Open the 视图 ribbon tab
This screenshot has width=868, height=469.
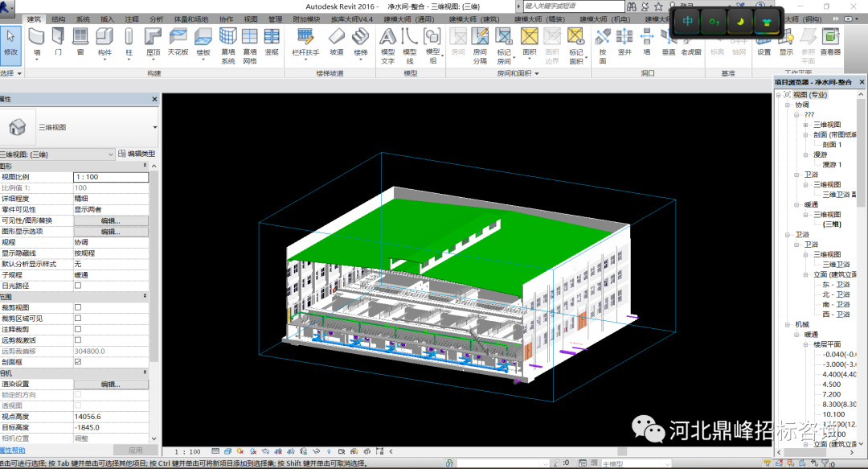coord(251,19)
